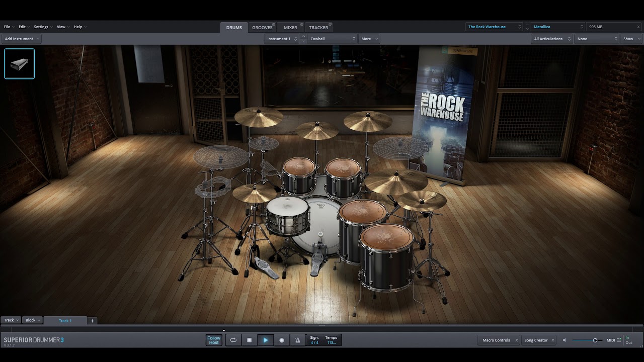Open the Metallica preset dropdown
644x362 pixels.
point(558,27)
